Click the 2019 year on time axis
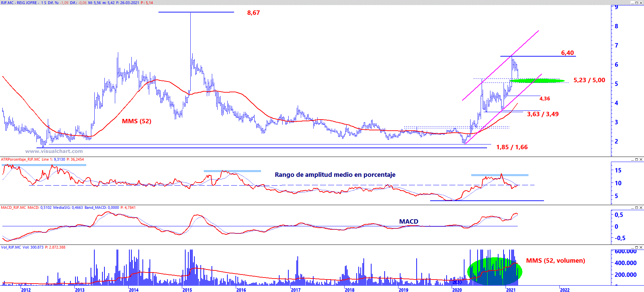This screenshot has height=292, width=644. point(404,290)
